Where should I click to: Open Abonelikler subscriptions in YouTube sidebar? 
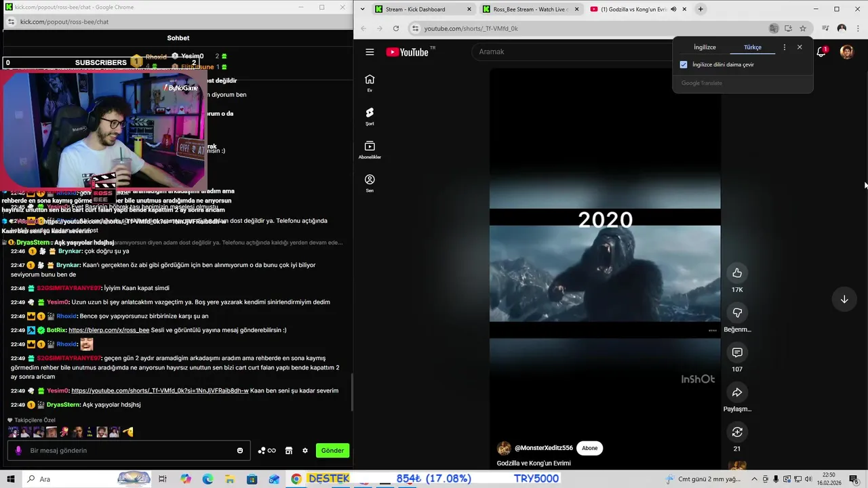coord(370,150)
